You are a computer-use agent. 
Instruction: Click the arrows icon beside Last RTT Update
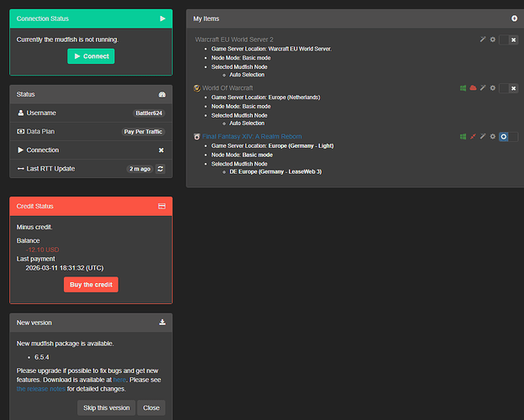(x=21, y=169)
